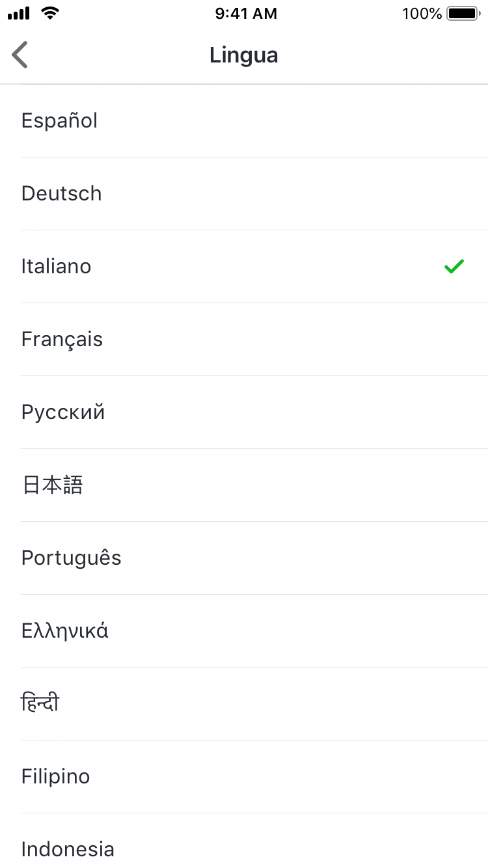
Task: Choose Deutsch from the language list
Action: pyautogui.click(x=62, y=193)
